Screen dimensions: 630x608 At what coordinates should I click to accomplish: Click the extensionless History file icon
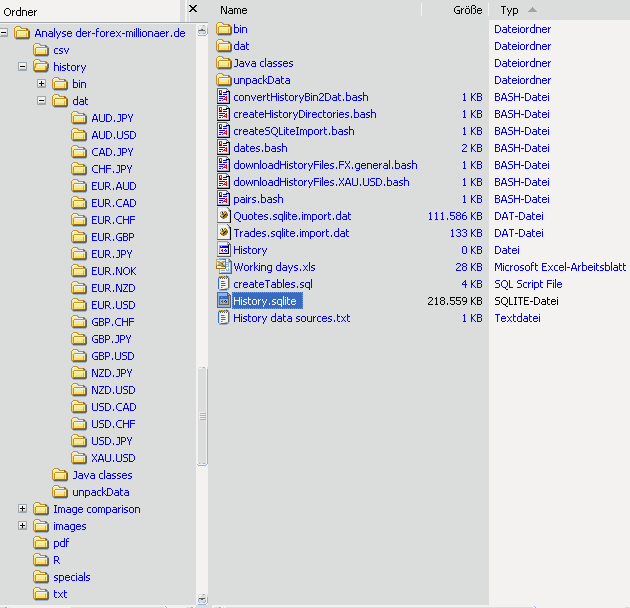pos(223,250)
